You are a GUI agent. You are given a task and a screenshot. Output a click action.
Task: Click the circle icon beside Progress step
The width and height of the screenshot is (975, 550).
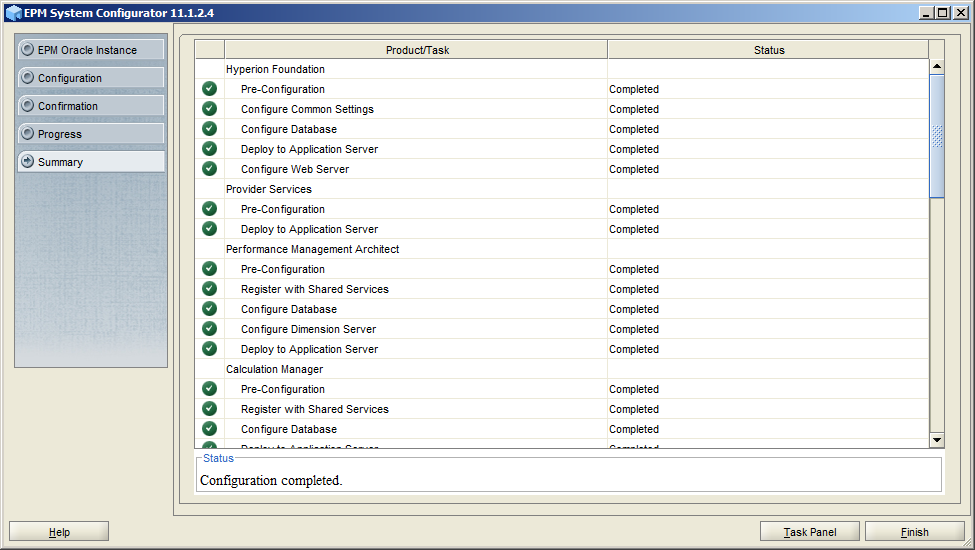click(27, 133)
